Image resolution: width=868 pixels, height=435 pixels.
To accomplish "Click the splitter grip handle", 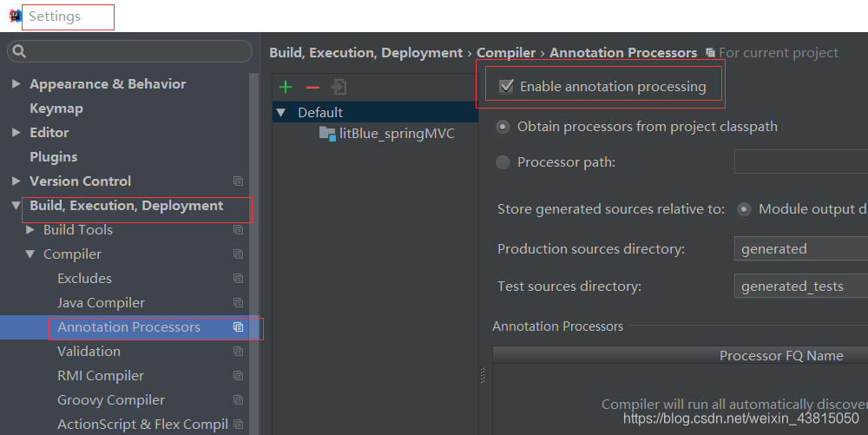I will click(482, 375).
